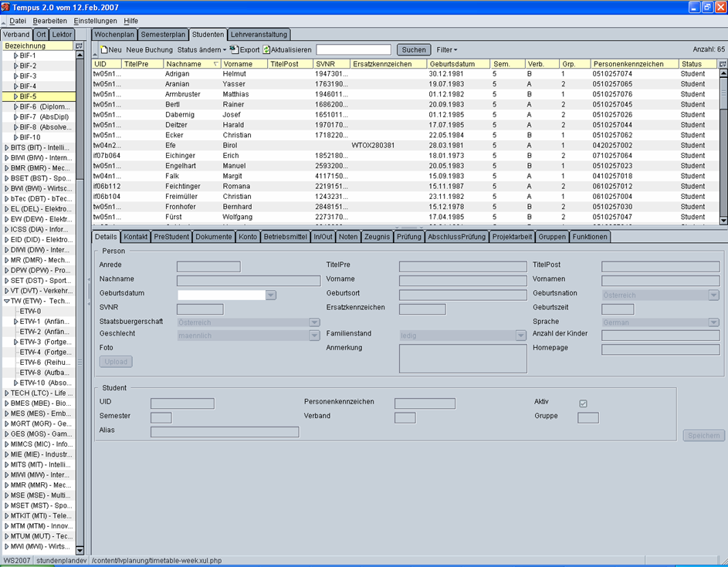Click the Suchen button
The height and width of the screenshot is (567, 728).
pos(414,50)
